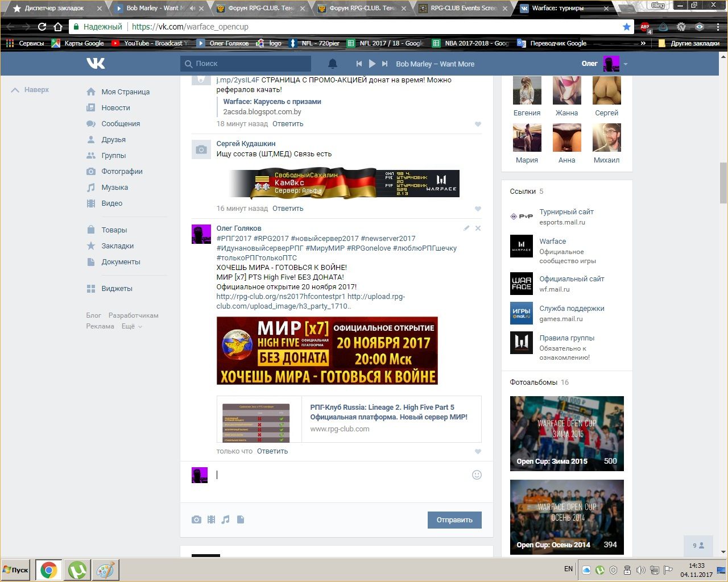Open member Михаил's avatar
Viewport: 728px width, 582px height.
(x=606, y=137)
